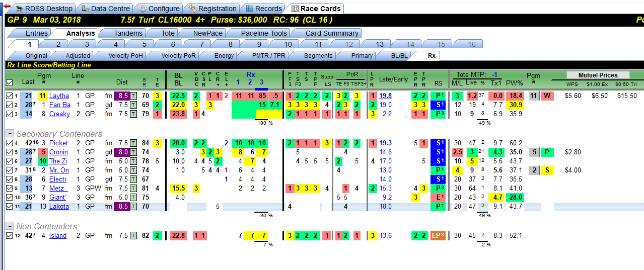Click Laytha's 19.8 Late/Early value

tap(386, 96)
